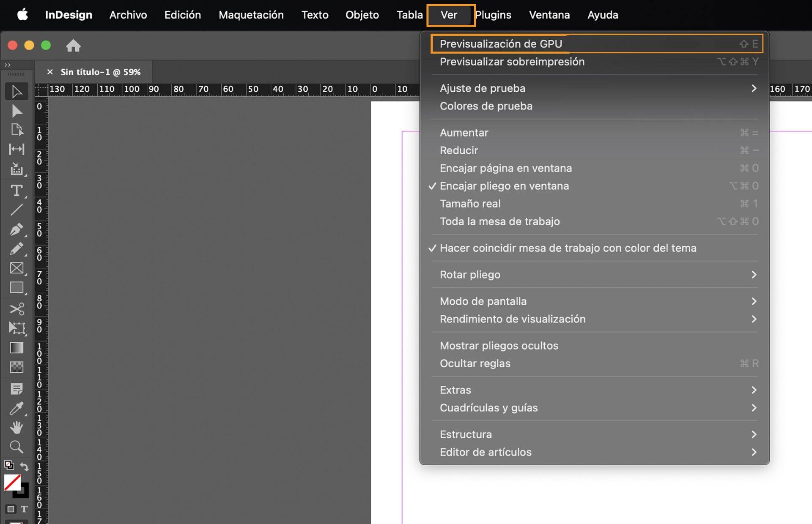Select the Rectangle Frame tool
Image resolution: width=812 pixels, height=524 pixels.
17,268
